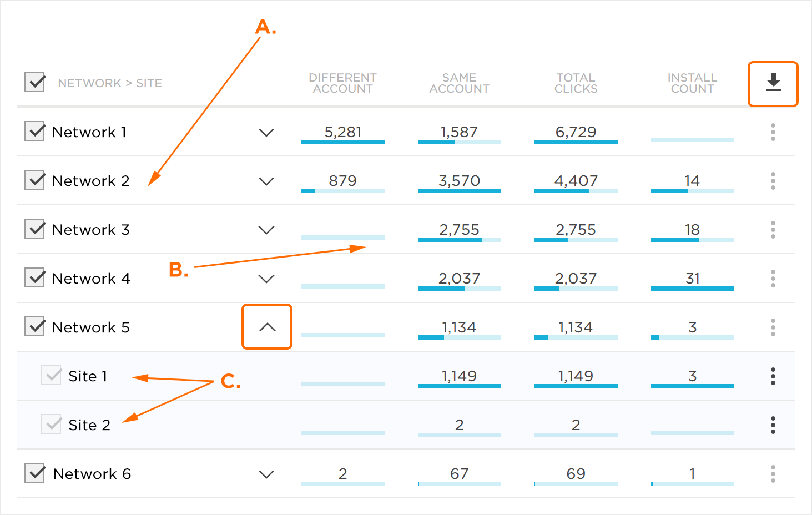The width and height of the screenshot is (812, 515).
Task: Open the three-dot menu for Network 3
Action: tap(773, 230)
